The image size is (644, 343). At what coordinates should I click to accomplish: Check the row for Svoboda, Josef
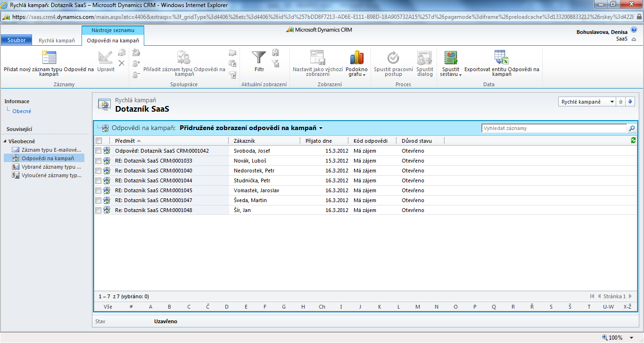coord(98,151)
